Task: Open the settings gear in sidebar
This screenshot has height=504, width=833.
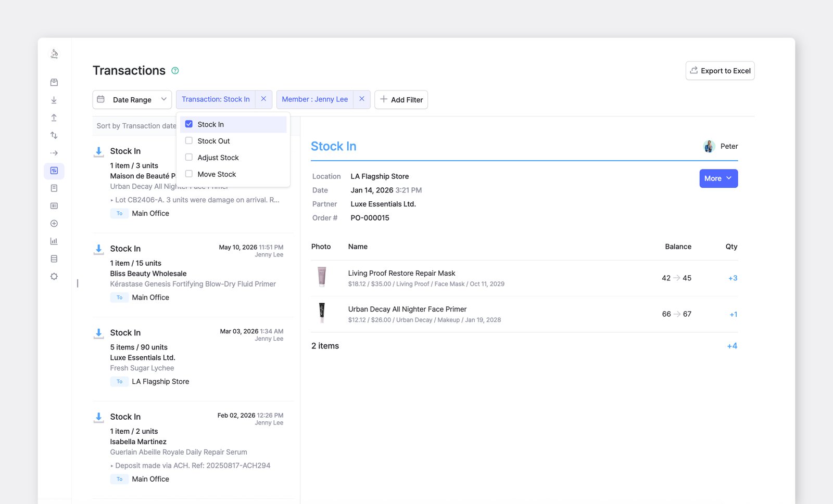Action: click(x=54, y=277)
